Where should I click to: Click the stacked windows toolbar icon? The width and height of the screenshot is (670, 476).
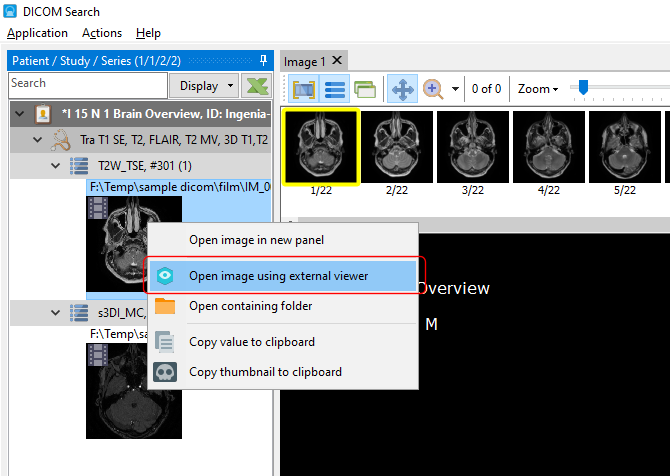(364, 89)
